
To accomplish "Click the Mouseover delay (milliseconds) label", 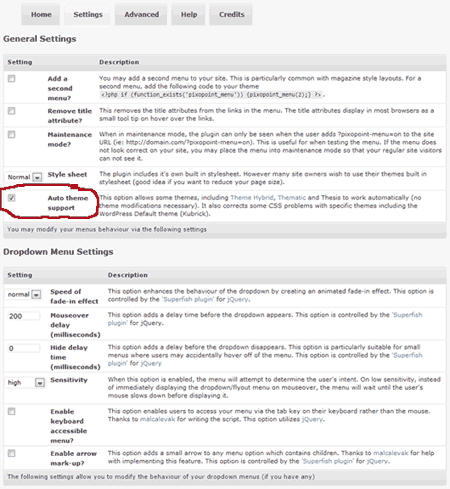I will point(75,325).
